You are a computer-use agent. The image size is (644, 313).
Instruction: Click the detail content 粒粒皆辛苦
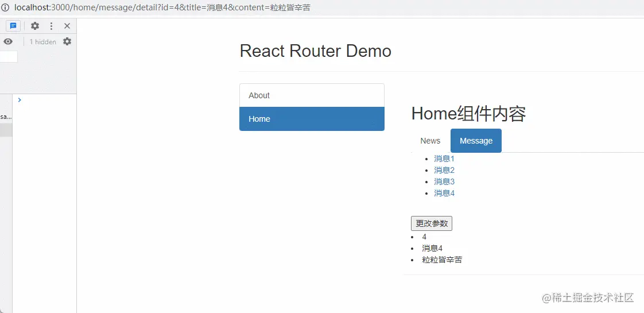click(442, 260)
